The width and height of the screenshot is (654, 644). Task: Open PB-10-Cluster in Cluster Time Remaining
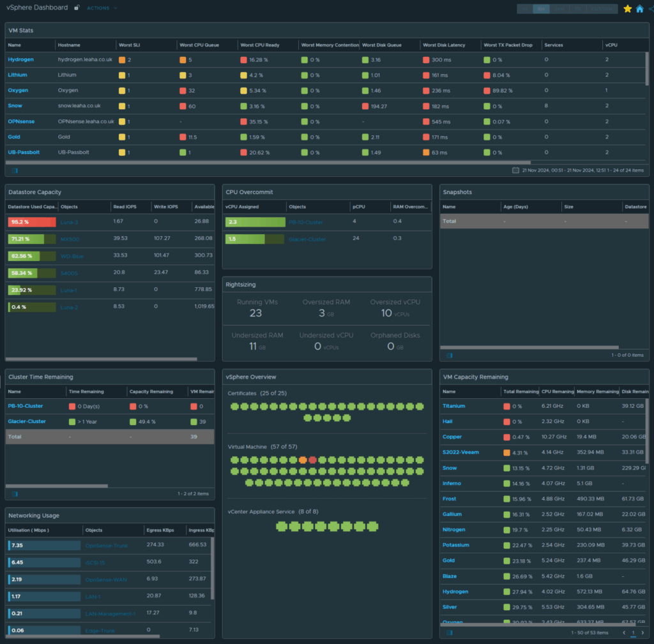point(26,406)
